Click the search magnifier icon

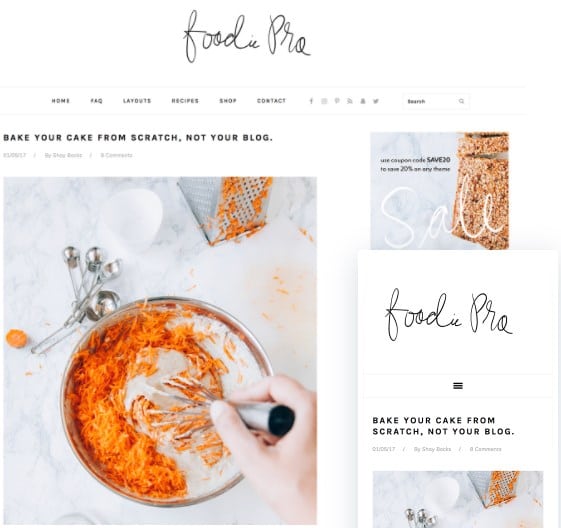461,101
